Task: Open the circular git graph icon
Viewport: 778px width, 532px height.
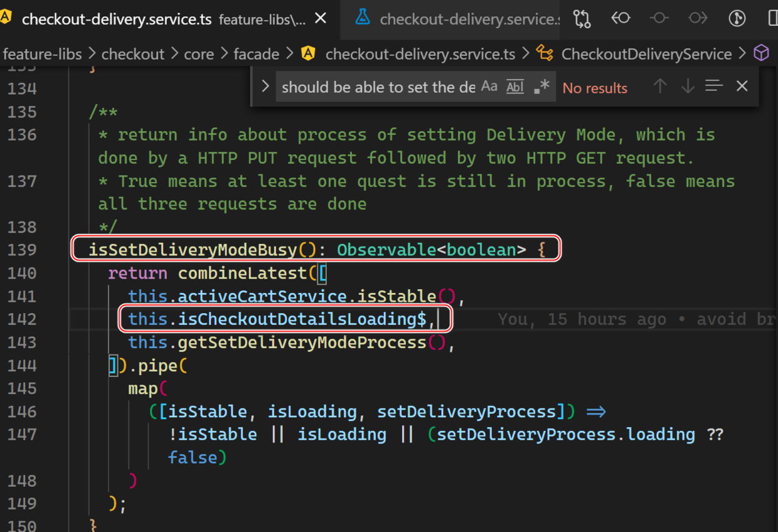Action: [x=737, y=19]
